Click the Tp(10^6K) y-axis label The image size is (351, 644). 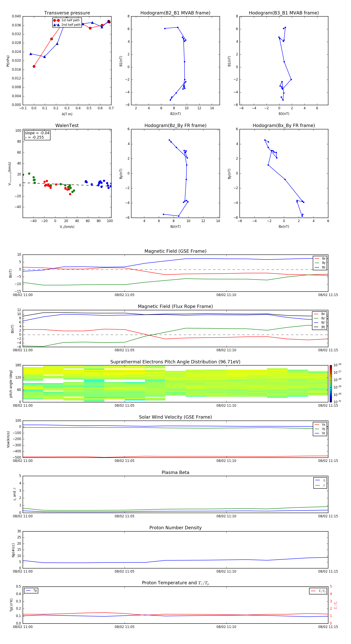click(11, 605)
